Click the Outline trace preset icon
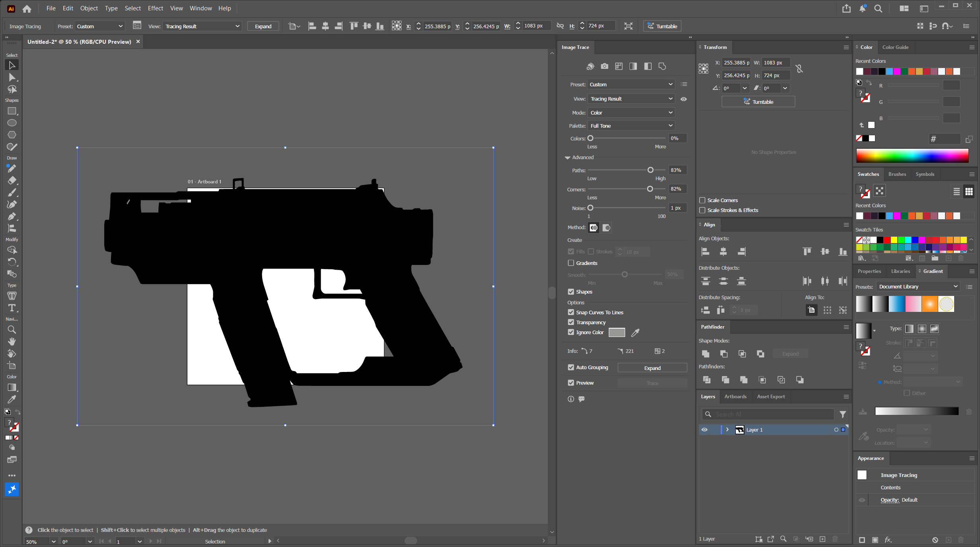 click(x=662, y=66)
